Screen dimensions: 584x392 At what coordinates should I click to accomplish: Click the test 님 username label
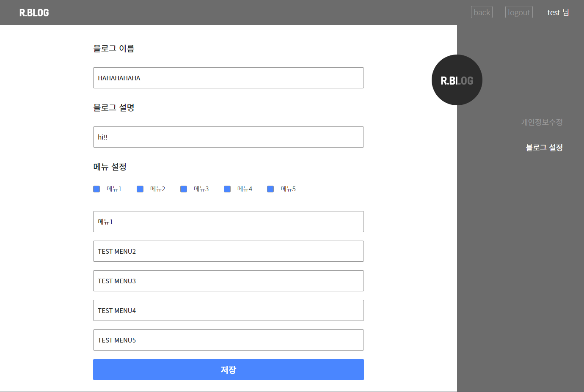[x=558, y=12]
